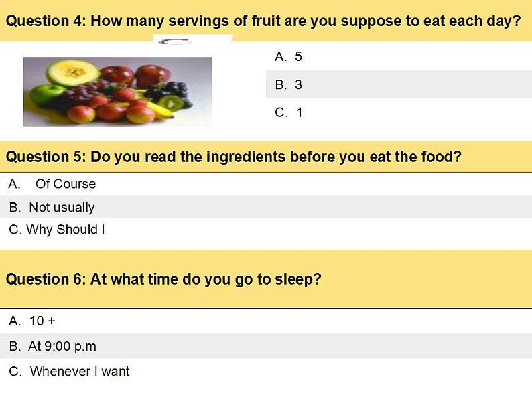
Task: Click the small pen icon above the fruit photo
Action: [x=174, y=42]
